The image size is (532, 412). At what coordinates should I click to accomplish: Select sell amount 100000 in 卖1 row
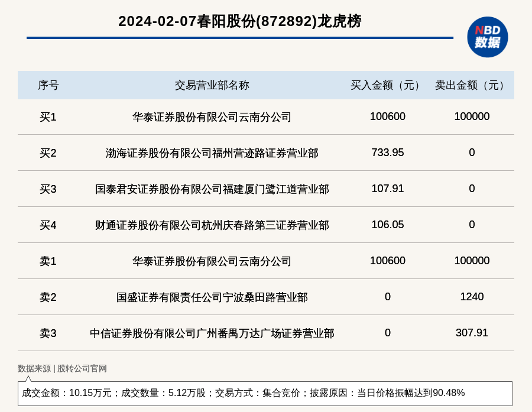click(472, 260)
